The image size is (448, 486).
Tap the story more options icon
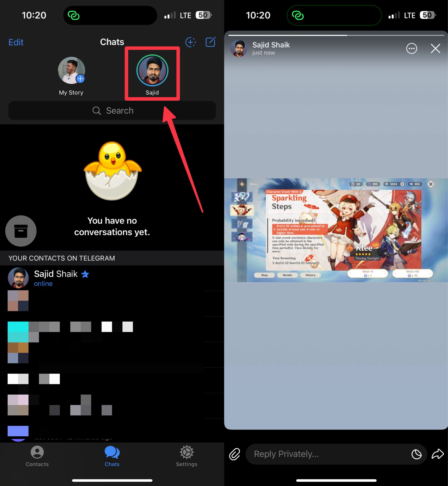pyautogui.click(x=412, y=48)
